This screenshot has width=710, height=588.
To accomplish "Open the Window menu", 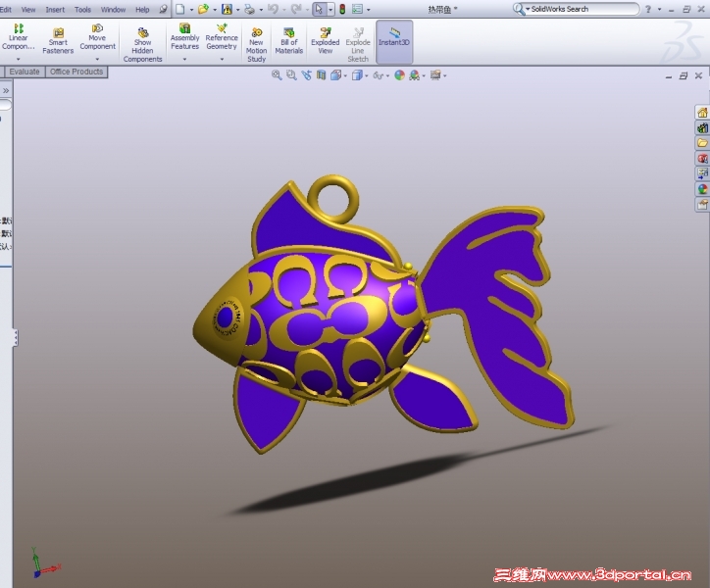I will point(113,9).
